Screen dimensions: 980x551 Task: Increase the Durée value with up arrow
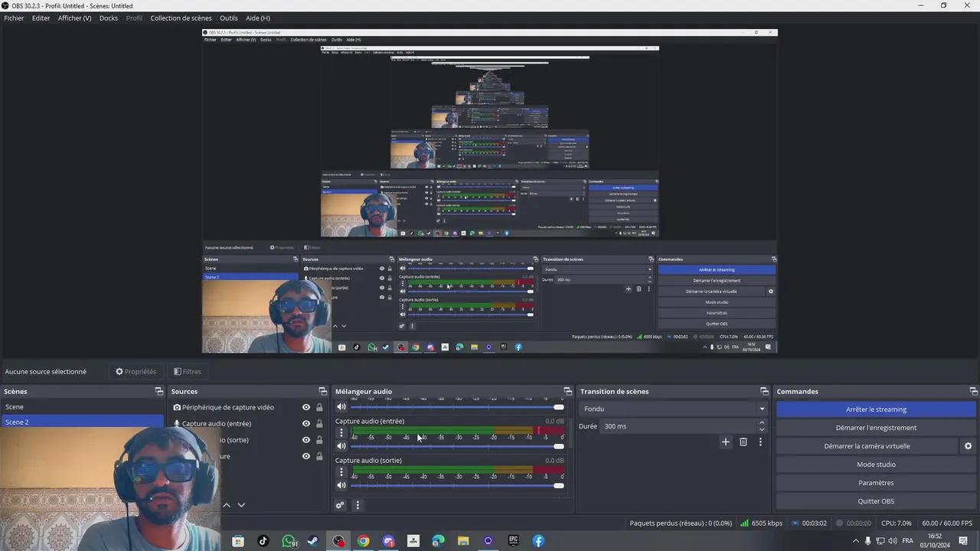click(x=762, y=422)
